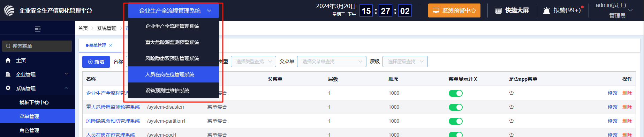Click 修改 in 风险隐患双预防管理系统 row
The height and width of the screenshot is (137, 644).
click(x=612, y=121)
